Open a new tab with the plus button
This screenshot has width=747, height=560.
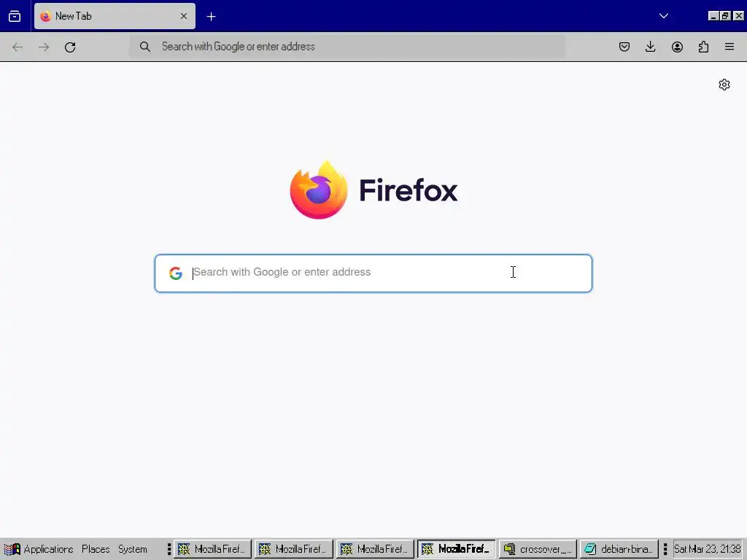pos(211,17)
